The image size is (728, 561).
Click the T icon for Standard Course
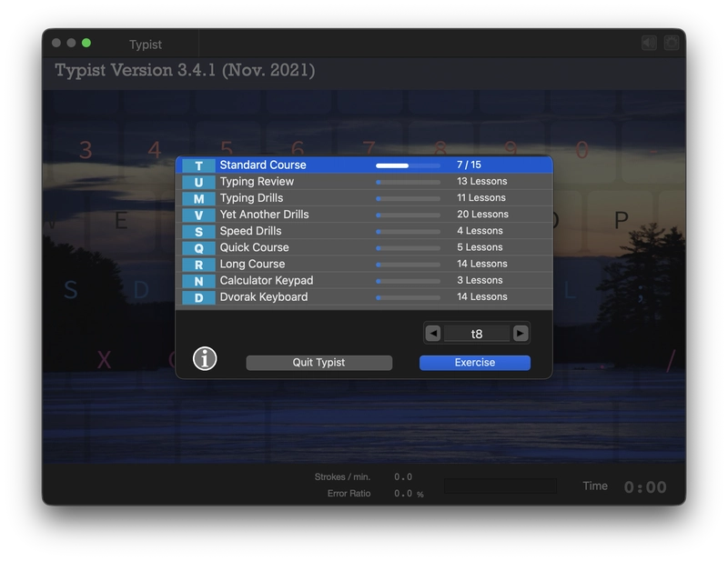198,165
